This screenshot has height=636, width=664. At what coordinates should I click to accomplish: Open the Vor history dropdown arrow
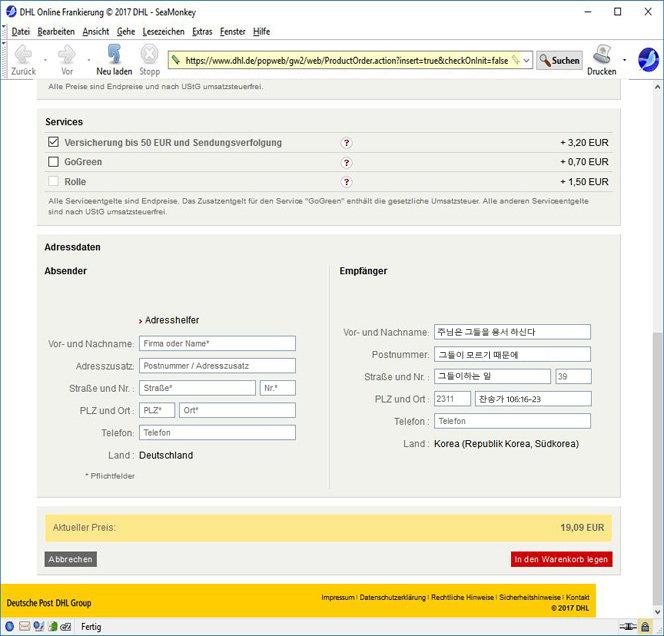[89, 60]
